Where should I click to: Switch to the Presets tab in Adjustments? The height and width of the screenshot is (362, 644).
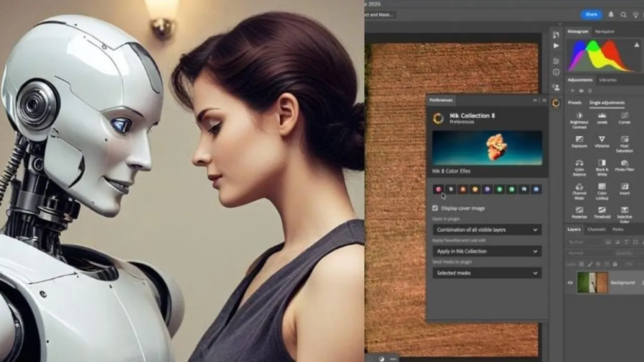[575, 103]
